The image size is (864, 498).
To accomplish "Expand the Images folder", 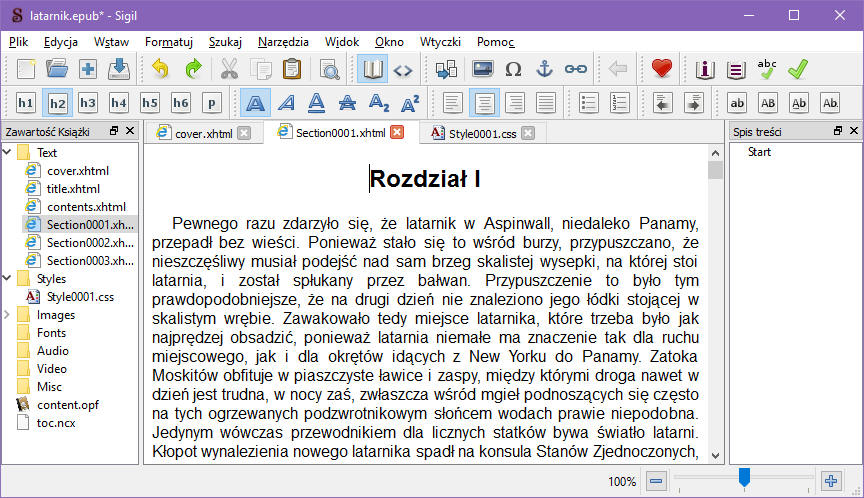I will coord(8,315).
